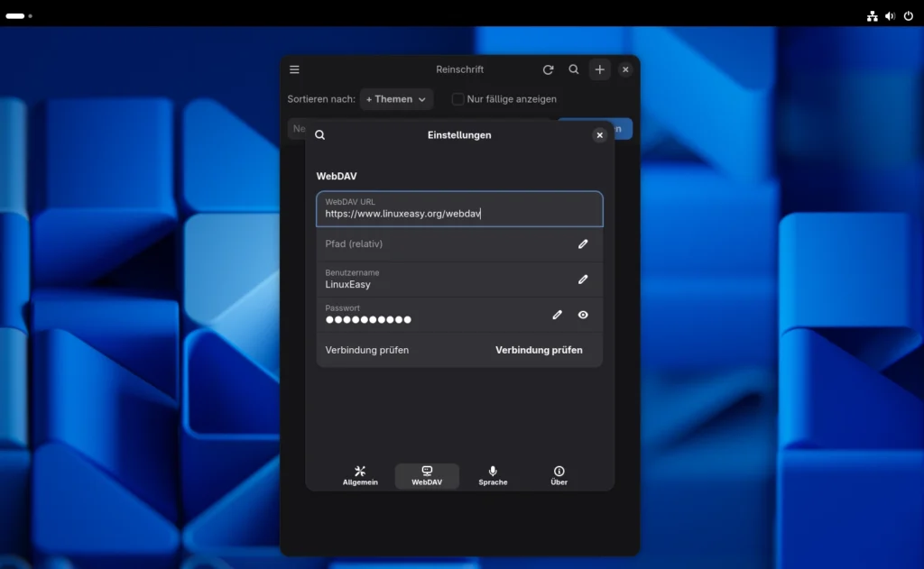This screenshot has height=569, width=924.
Task: Enable the 'Nur fällige anzeigen' checkbox
Action: click(x=458, y=99)
